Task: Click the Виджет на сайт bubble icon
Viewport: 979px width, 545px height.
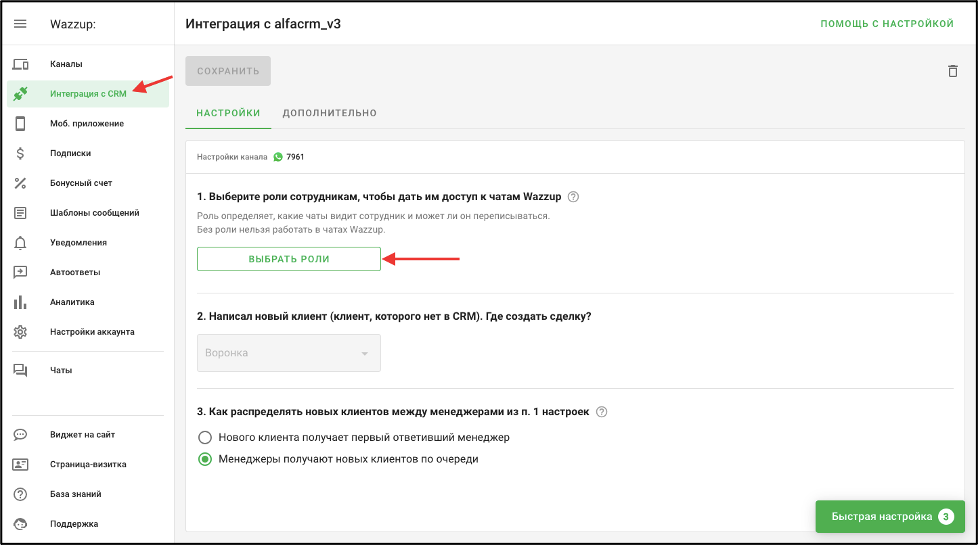Action: 21,435
